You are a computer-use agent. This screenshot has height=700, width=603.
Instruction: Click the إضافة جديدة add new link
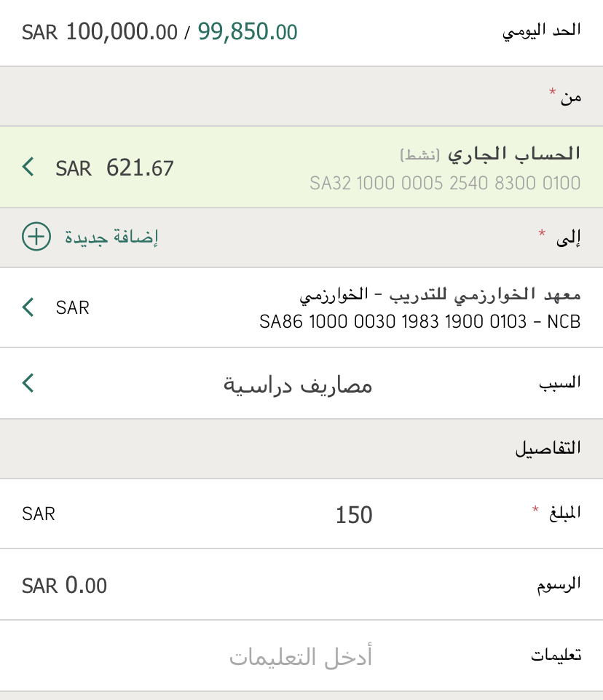(111, 237)
